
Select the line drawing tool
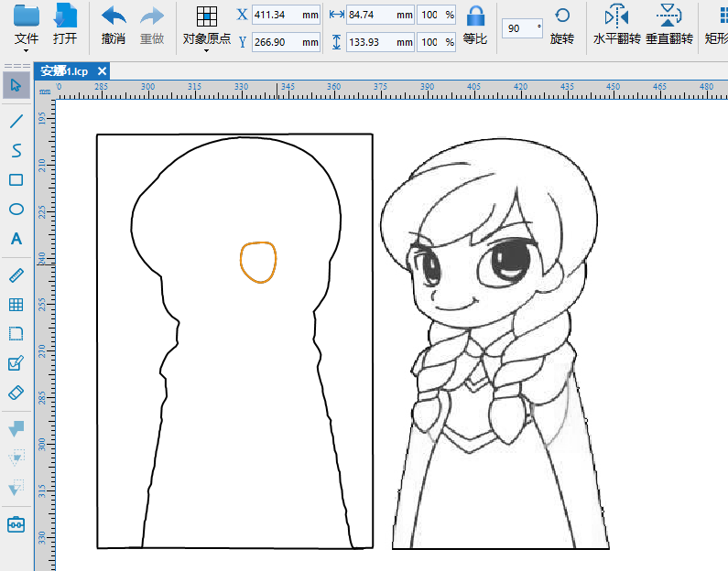16,121
